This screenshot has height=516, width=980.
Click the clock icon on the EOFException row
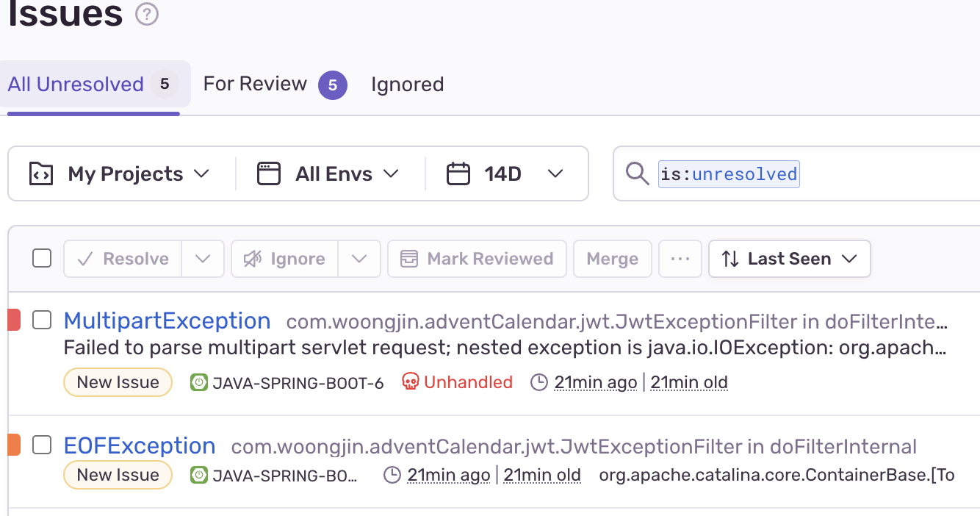pos(393,475)
